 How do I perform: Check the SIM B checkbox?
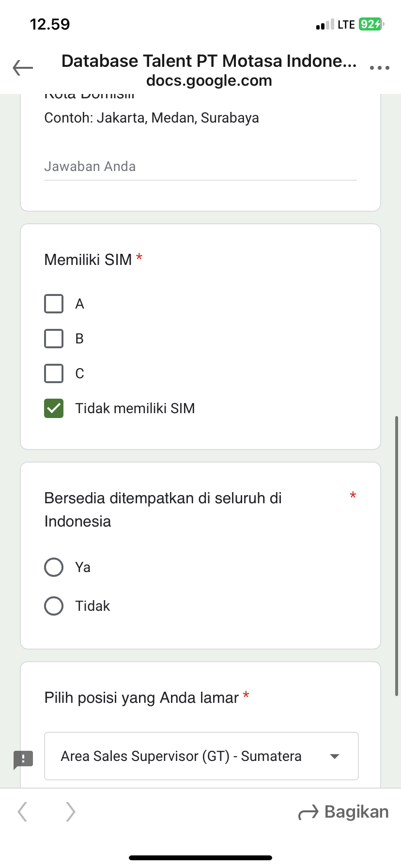tap(54, 339)
